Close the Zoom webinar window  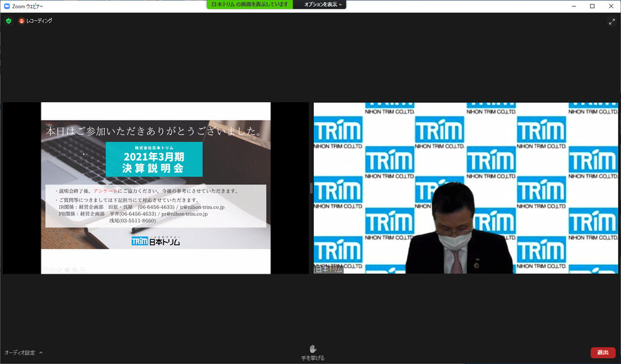click(611, 6)
